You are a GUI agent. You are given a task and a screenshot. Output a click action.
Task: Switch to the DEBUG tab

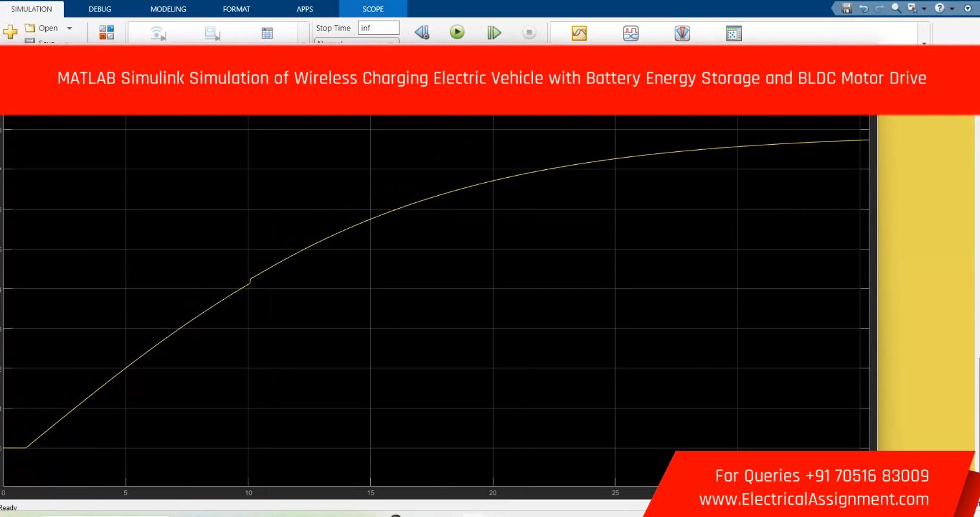(100, 9)
